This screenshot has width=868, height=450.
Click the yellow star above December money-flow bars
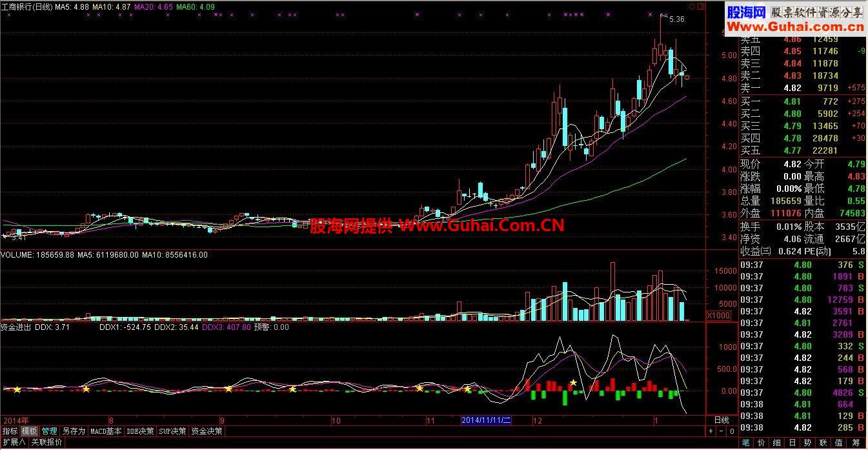pyautogui.click(x=572, y=383)
